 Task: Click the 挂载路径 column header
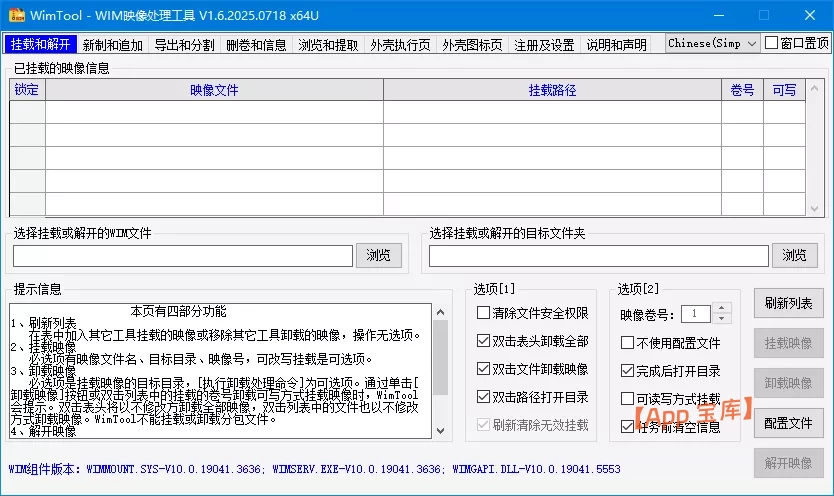point(552,90)
